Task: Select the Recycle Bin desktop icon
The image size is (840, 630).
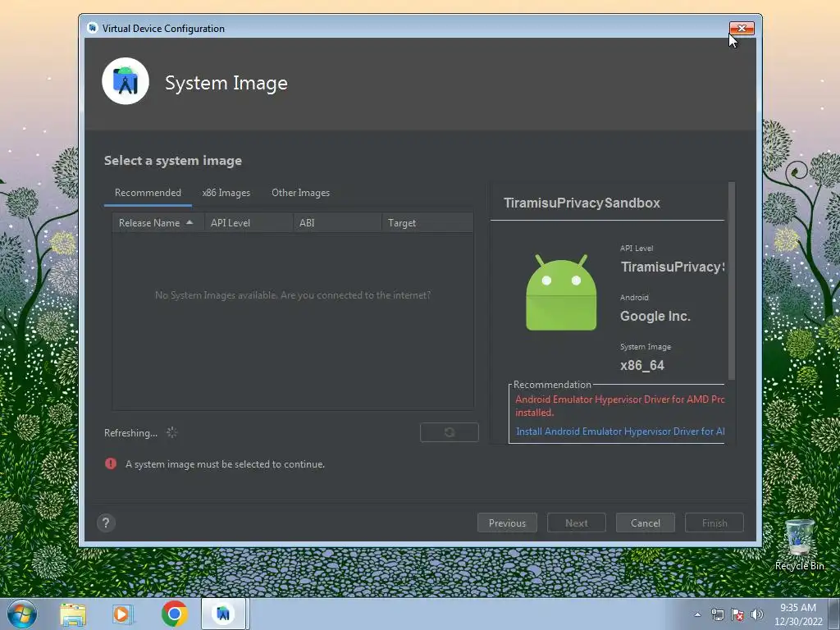Action: tap(799, 545)
